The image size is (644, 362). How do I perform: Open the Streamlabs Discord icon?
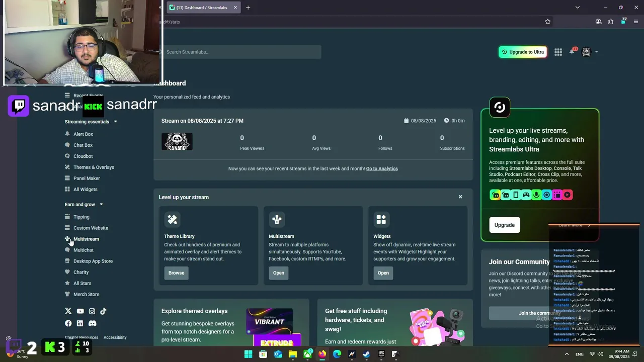[x=92, y=323]
